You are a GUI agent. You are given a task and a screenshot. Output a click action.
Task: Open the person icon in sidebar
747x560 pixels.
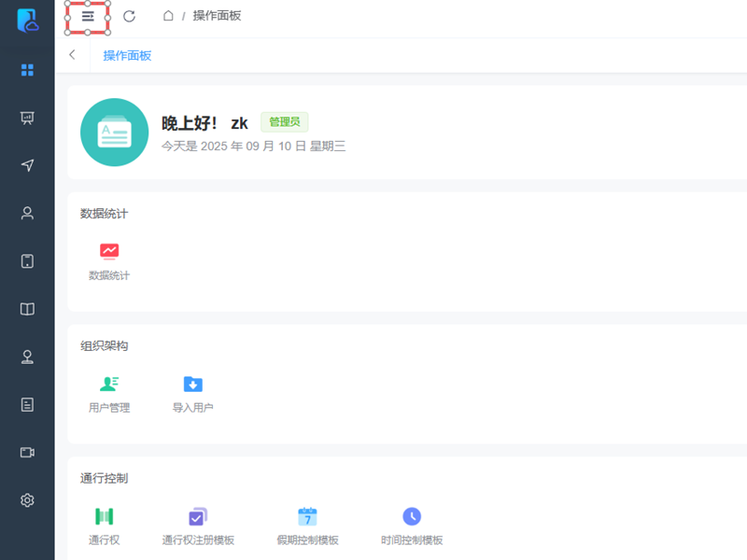pos(27,213)
